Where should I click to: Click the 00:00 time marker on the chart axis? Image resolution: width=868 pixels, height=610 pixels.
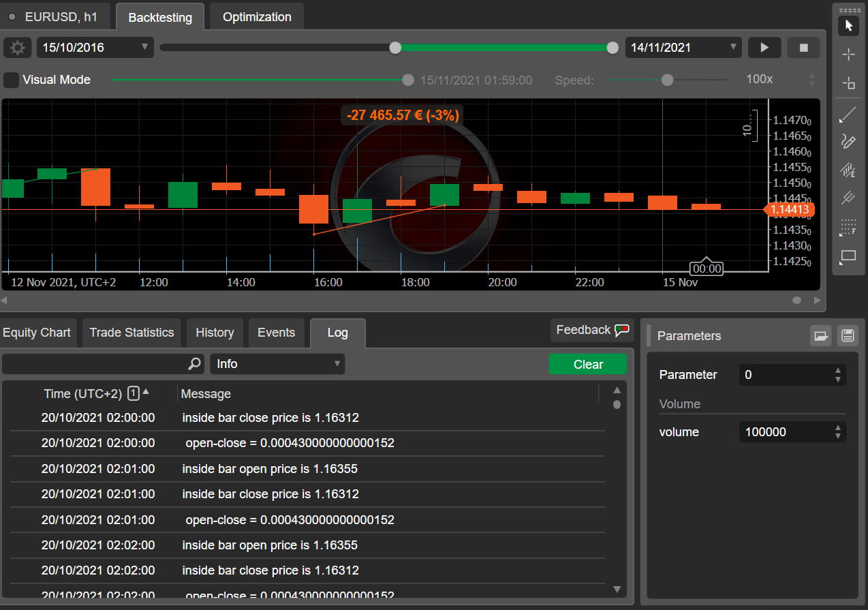(x=707, y=269)
